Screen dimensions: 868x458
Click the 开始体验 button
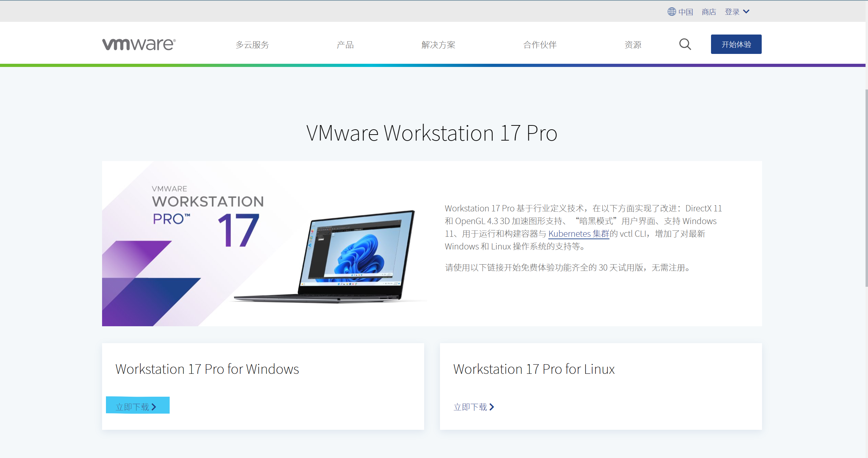(x=737, y=44)
